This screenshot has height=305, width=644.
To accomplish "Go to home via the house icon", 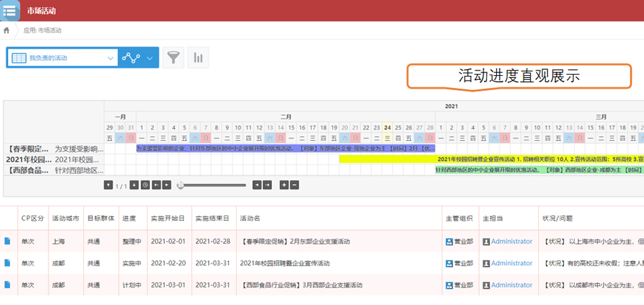I will point(7,30).
